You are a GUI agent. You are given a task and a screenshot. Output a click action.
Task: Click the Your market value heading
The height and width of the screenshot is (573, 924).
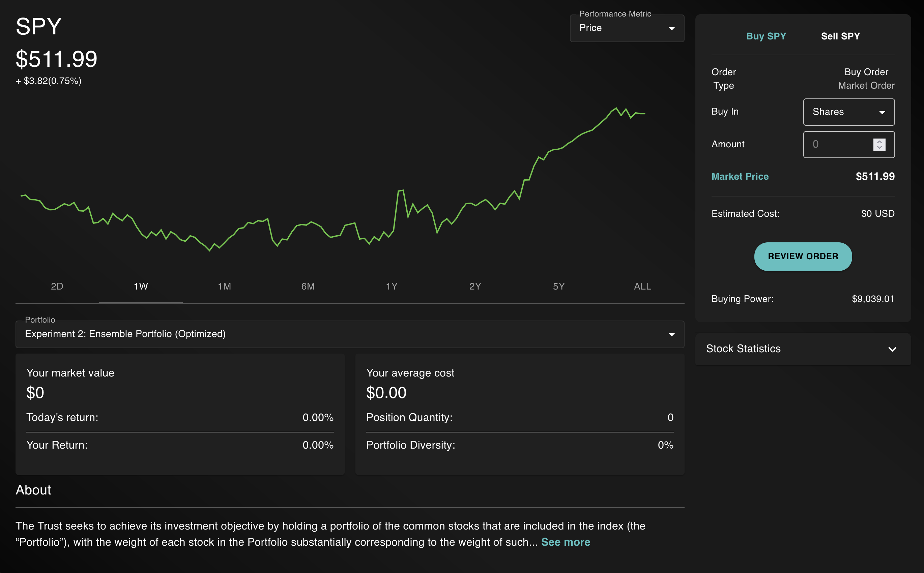tap(70, 373)
